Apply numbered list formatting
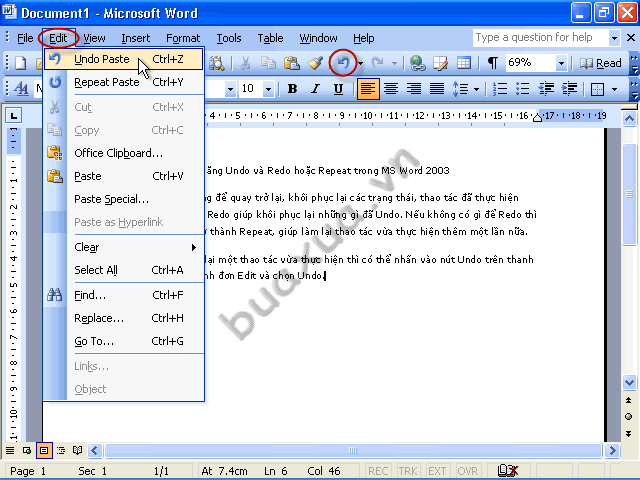640x480 pixels. (x=500, y=89)
